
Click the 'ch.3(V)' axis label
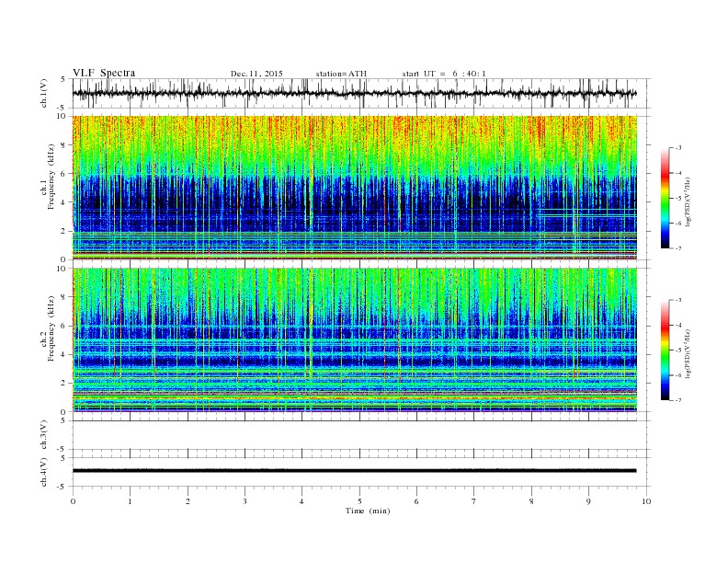(x=44, y=435)
